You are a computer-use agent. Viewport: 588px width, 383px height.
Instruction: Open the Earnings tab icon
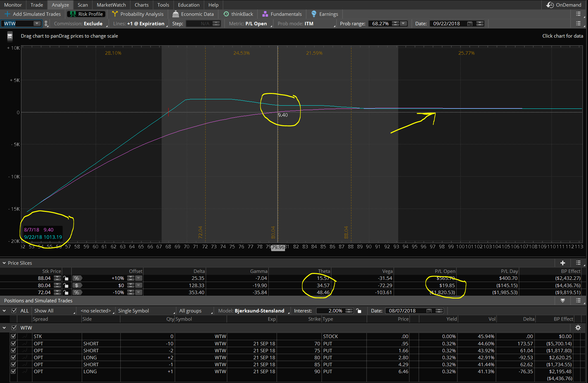point(314,14)
